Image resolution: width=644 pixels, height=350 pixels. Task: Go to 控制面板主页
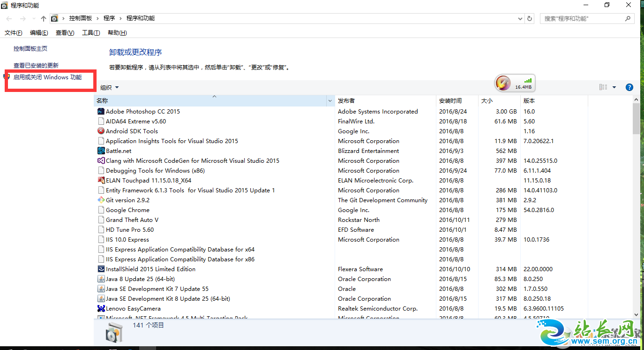30,49
